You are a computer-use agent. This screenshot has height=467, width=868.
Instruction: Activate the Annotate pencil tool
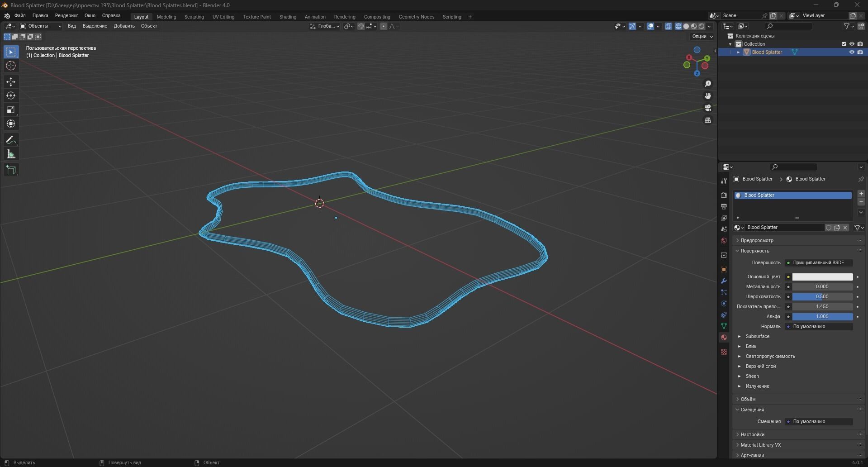tap(11, 140)
